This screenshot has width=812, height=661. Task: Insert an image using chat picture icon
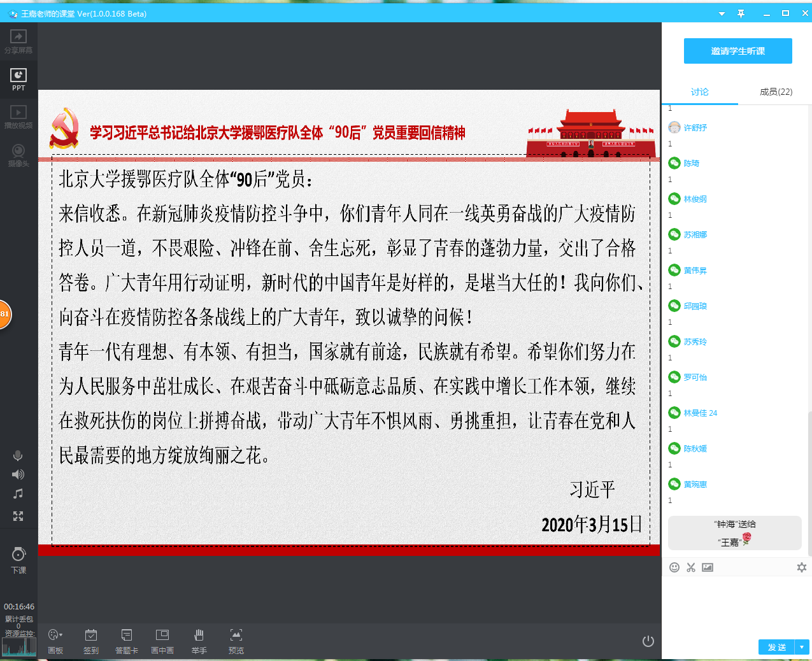(708, 567)
